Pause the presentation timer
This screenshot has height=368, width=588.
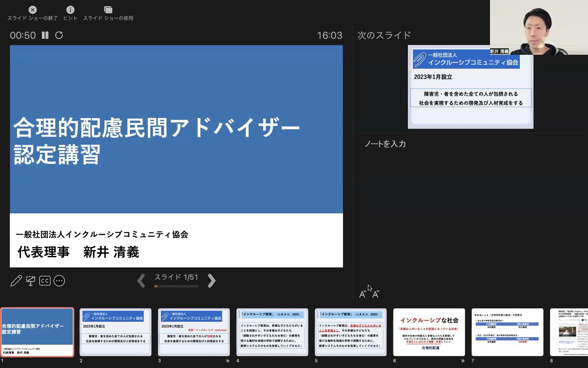pyautogui.click(x=45, y=35)
